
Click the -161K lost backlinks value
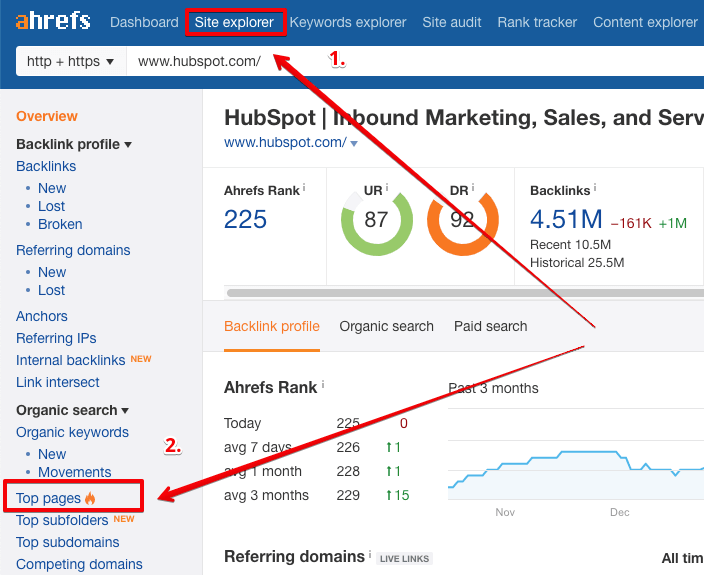[631, 223]
